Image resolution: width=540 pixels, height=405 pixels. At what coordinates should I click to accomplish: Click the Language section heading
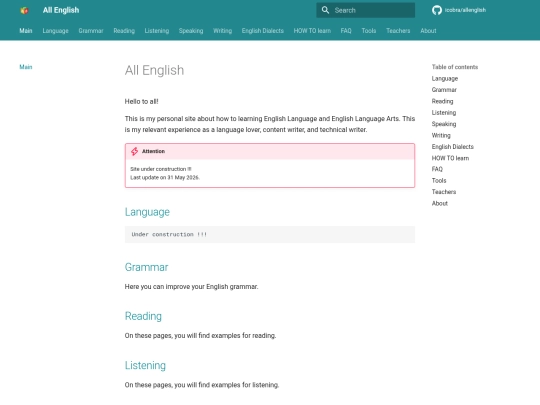pyautogui.click(x=147, y=212)
